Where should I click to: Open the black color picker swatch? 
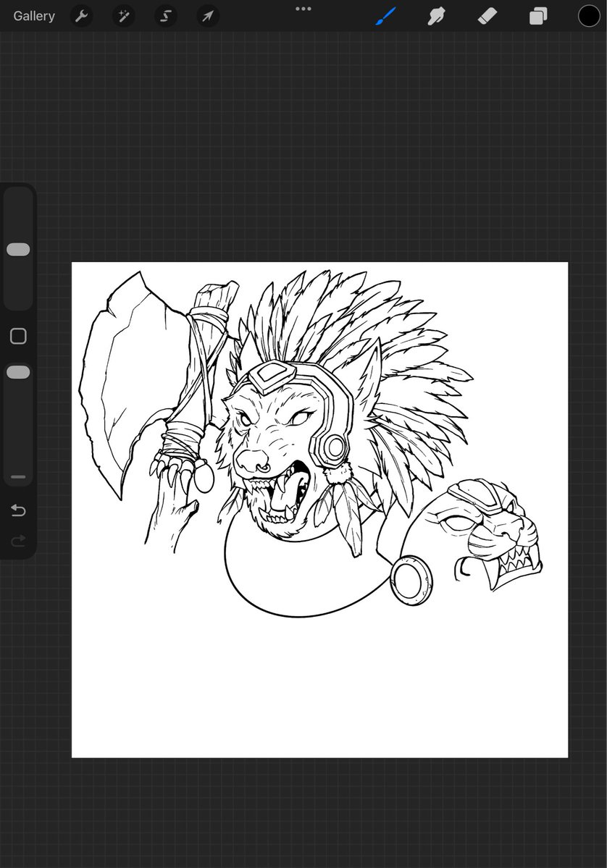pyautogui.click(x=589, y=16)
